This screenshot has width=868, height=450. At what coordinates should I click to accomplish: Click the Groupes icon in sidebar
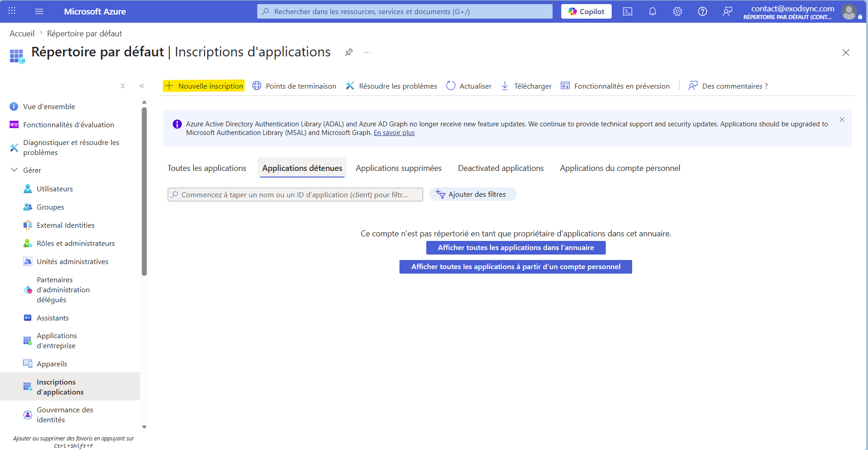(x=28, y=207)
